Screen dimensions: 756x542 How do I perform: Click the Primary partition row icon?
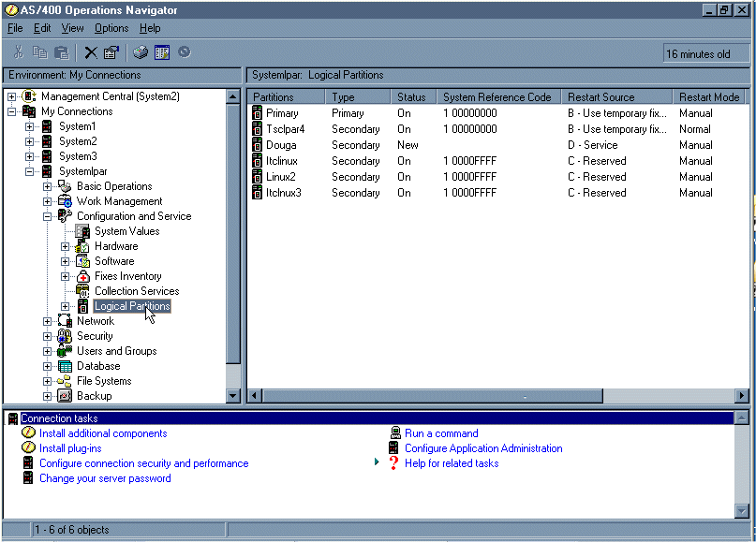257,113
